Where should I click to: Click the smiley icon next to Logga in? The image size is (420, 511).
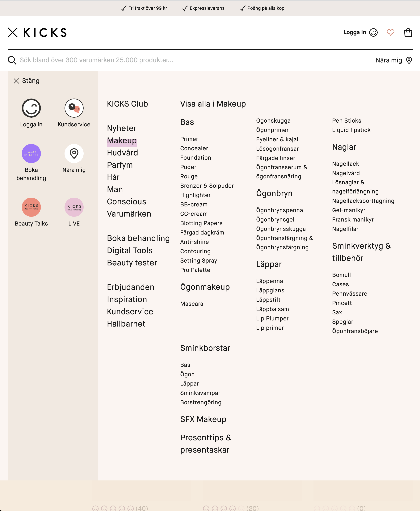374,32
